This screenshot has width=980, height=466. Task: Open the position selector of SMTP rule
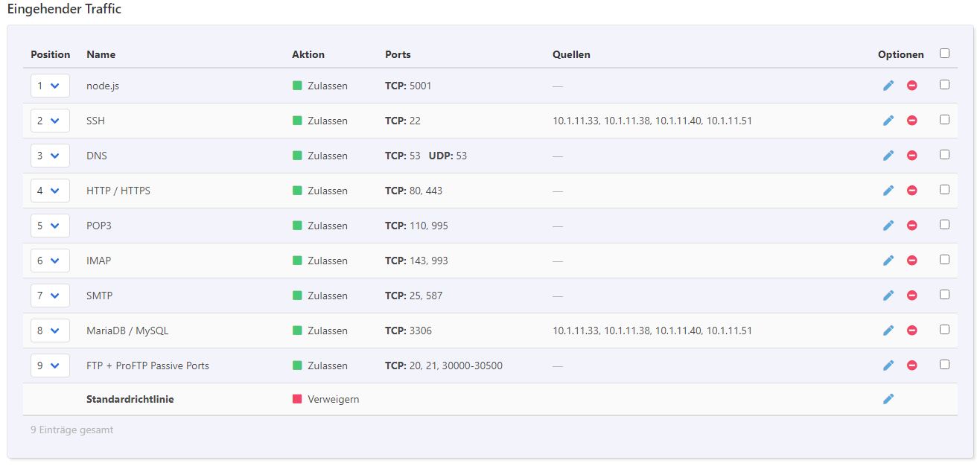(x=49, y=296)
